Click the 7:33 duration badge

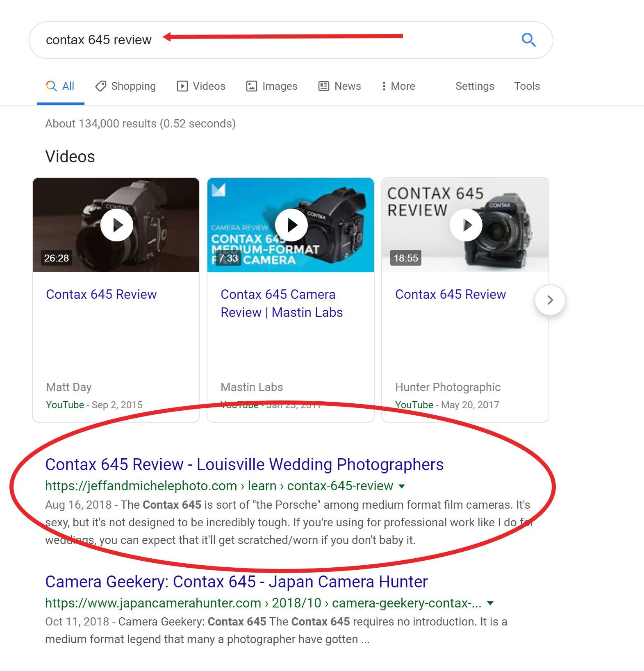click(228, 258)
